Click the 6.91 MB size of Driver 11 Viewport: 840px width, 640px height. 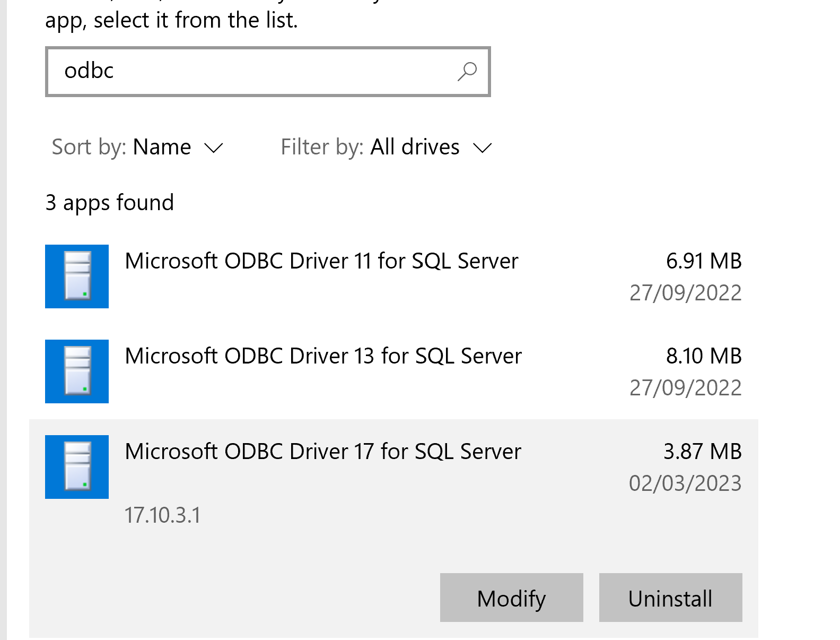[x=703, y=261]
